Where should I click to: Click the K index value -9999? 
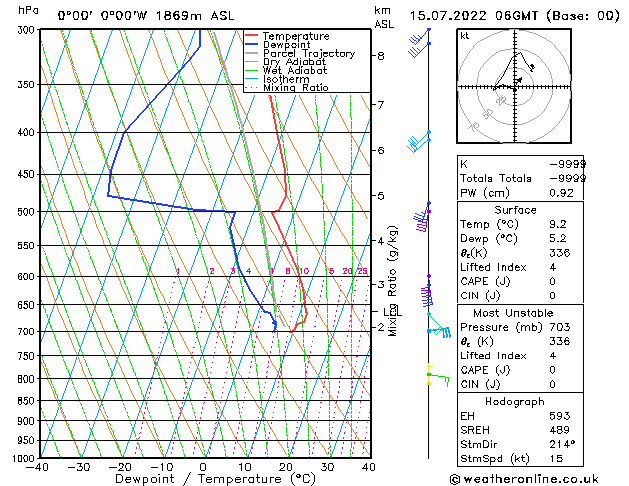tap(567, 164)
